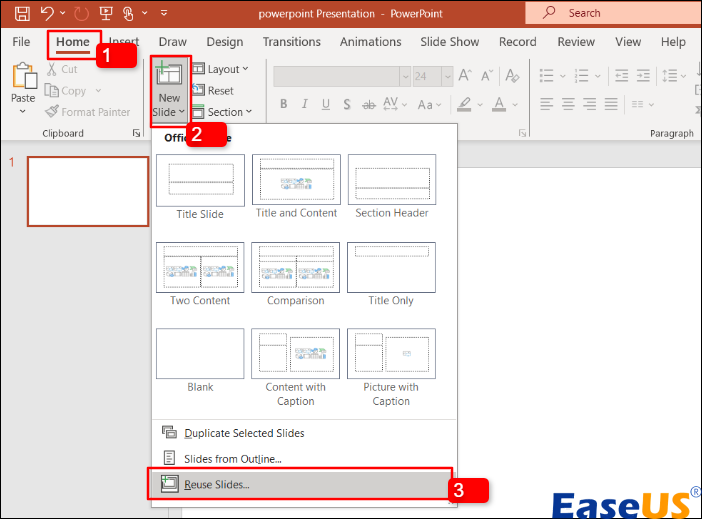The height and width of the screenshot is (519, 702).
Task: Click Duplicate Selected Slides
Action: click(244, 433)
